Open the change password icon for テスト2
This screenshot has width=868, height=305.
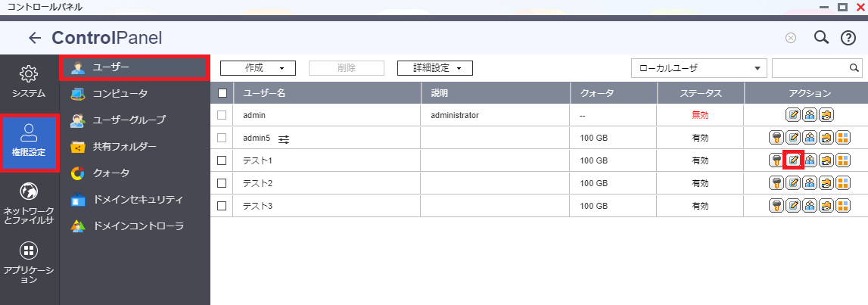click(x=776, y=183)
